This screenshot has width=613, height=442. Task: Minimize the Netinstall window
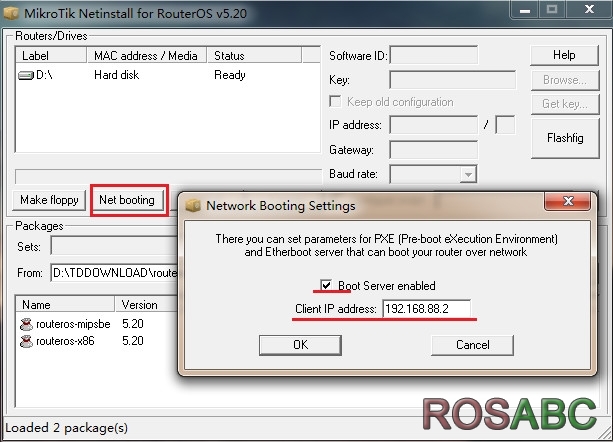tap(525, 9)
